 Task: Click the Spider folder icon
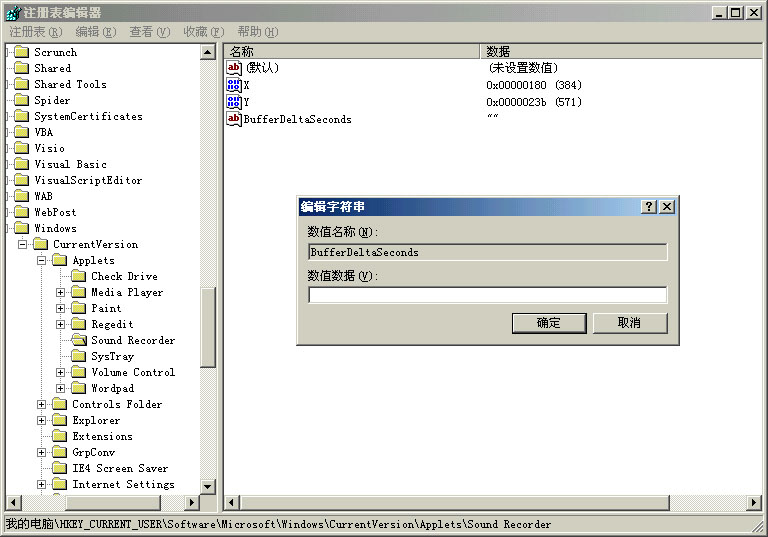[22, 100]
